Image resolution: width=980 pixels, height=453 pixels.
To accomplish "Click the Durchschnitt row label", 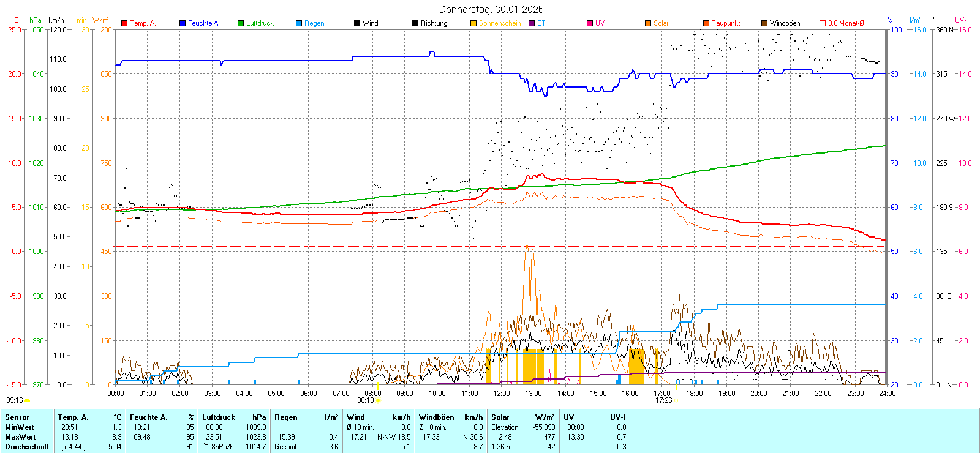I will [27, 447].
